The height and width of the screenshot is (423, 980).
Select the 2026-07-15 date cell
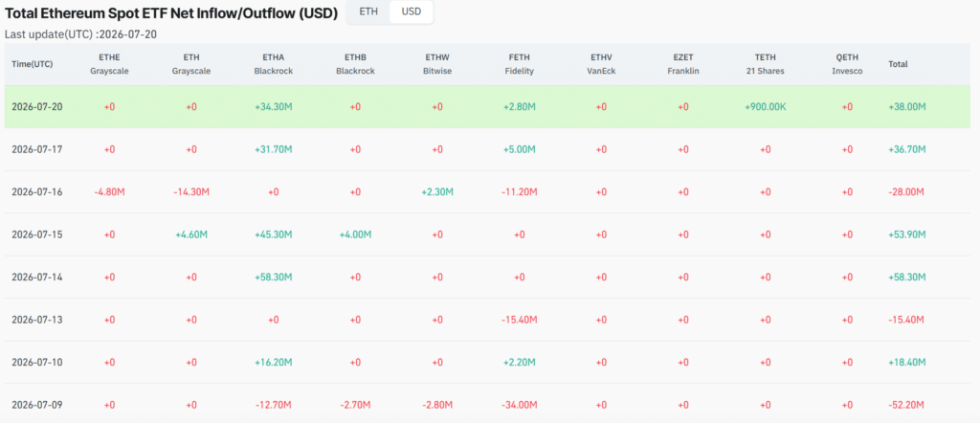(x=35, y=234)
